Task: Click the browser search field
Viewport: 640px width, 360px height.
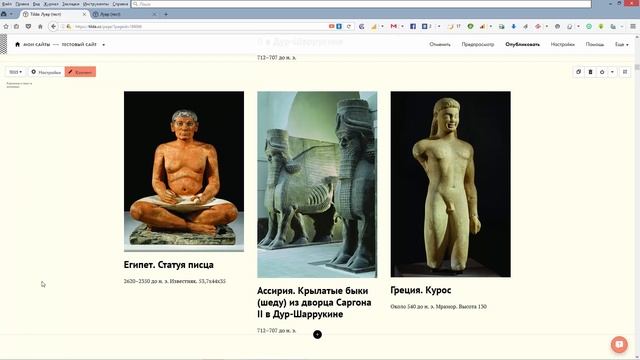Action: [361, 4]
